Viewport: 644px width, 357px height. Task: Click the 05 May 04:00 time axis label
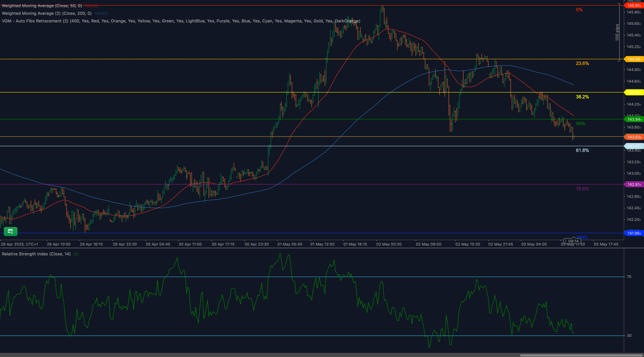point(534,244)
